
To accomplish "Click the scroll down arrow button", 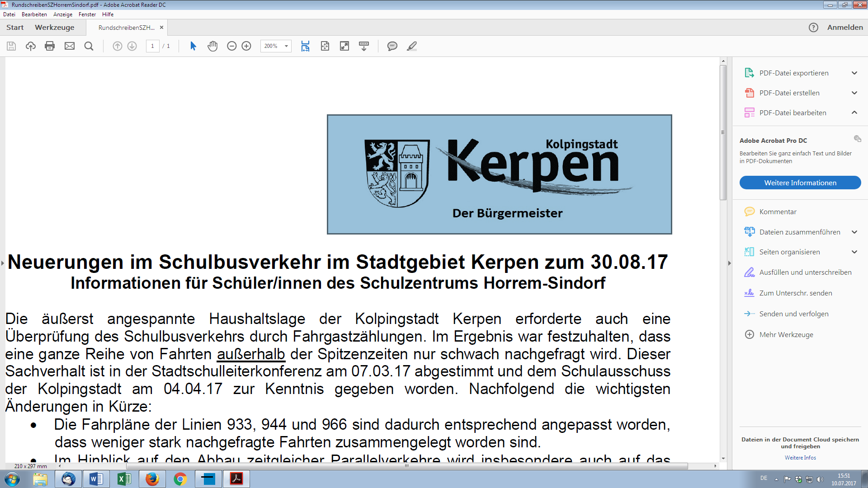I will 723,459.
